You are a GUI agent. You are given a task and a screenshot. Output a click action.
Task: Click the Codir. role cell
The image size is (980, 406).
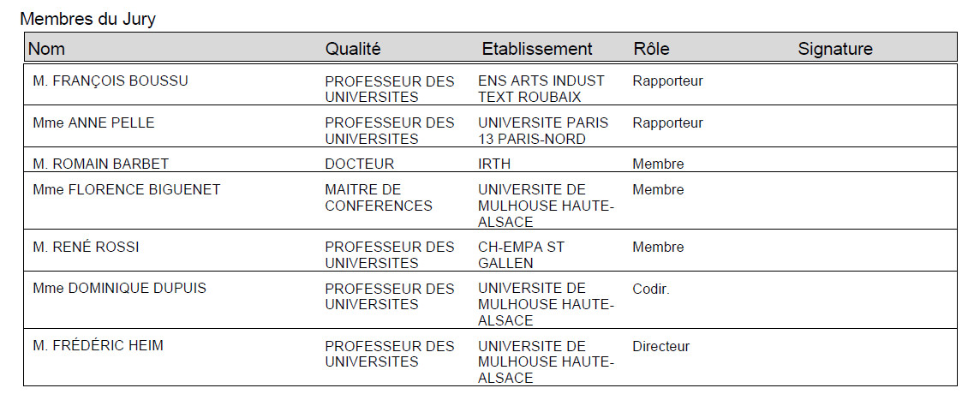[651, 290]
